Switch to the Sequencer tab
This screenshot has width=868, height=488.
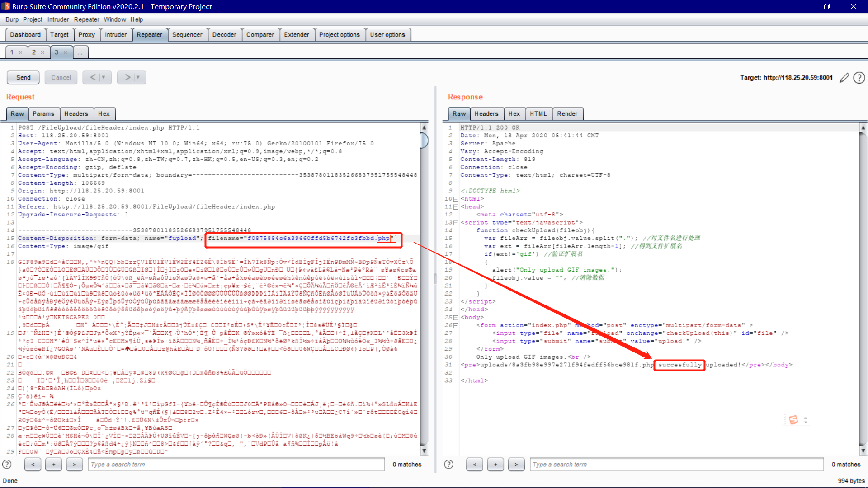[187, 35]
